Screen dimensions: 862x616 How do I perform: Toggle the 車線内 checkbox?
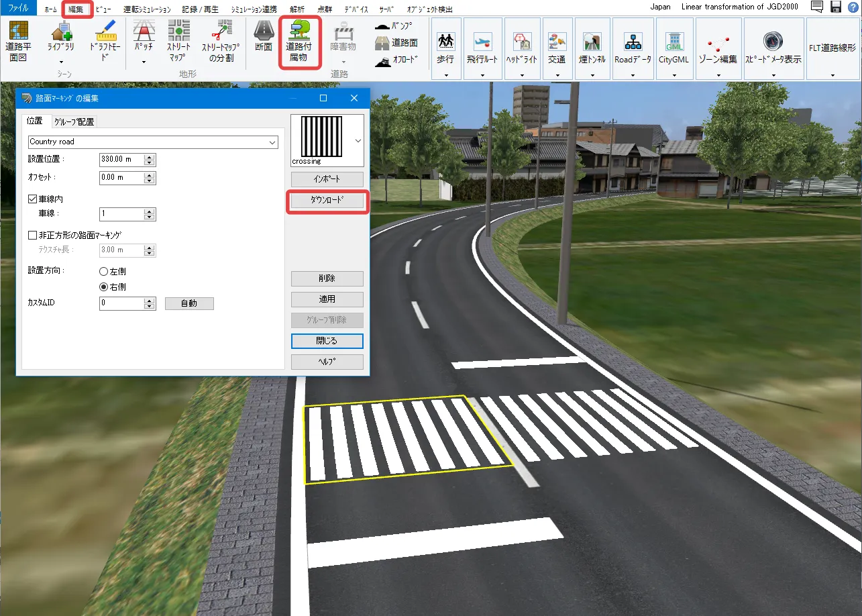coord(32,199)
